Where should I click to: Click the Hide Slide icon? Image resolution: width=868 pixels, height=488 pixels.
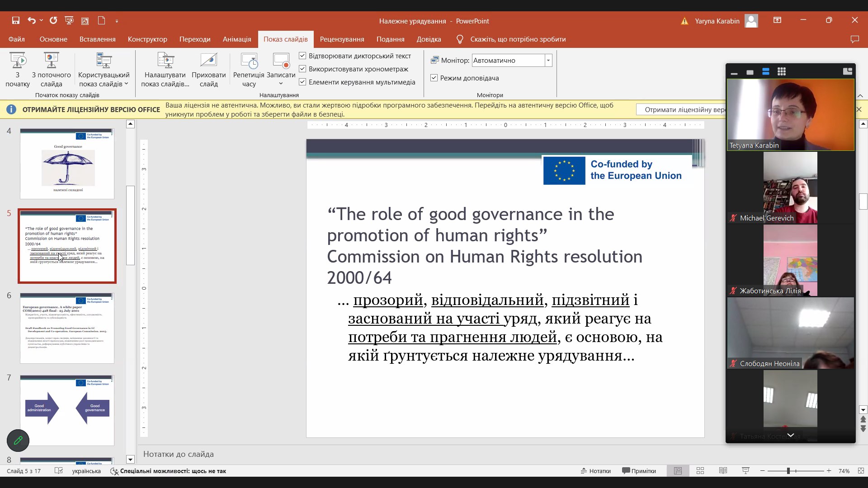click(208, 61)
